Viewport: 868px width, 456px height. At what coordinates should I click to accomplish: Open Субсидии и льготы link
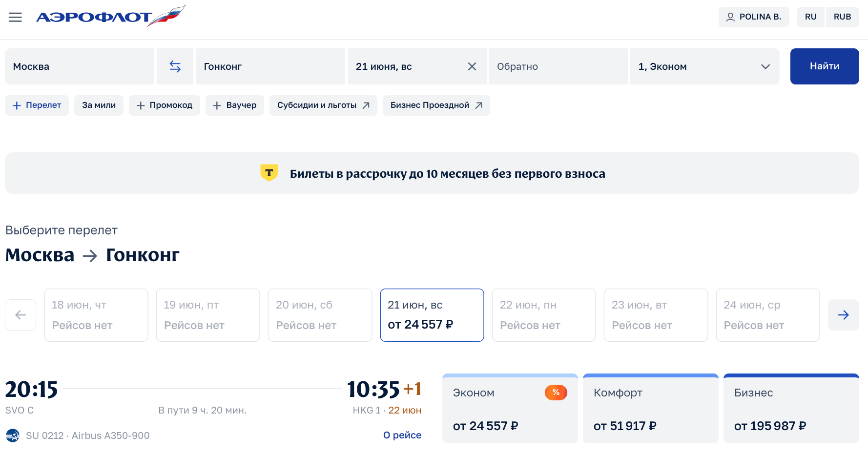point(323,105)
